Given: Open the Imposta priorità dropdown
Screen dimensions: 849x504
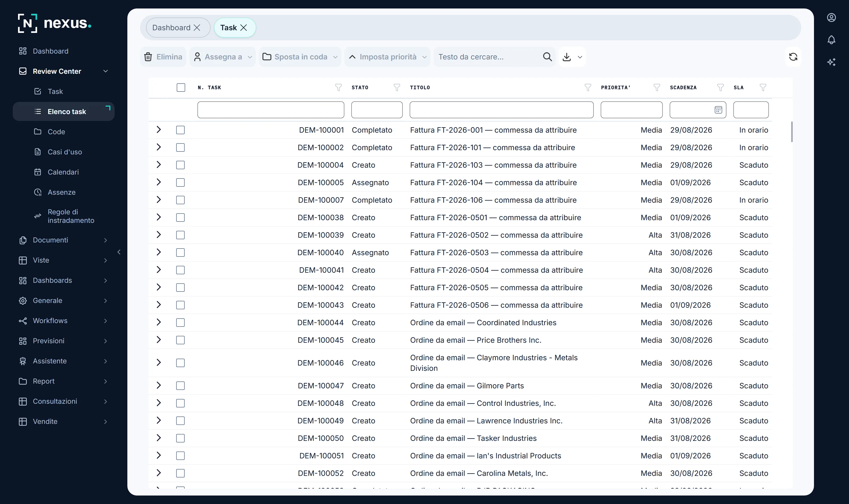Looking at the screenshot, I should point(387,57).
